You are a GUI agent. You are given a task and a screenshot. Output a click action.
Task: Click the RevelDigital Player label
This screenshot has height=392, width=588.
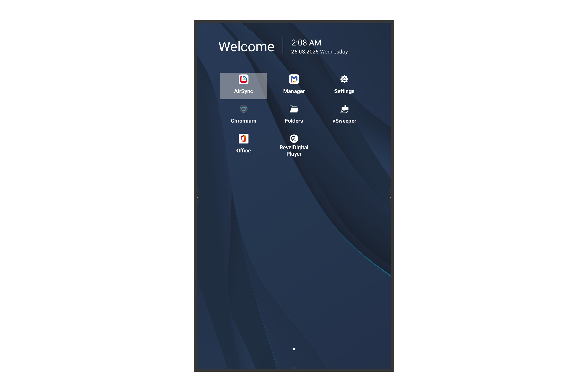pos(294,151)
